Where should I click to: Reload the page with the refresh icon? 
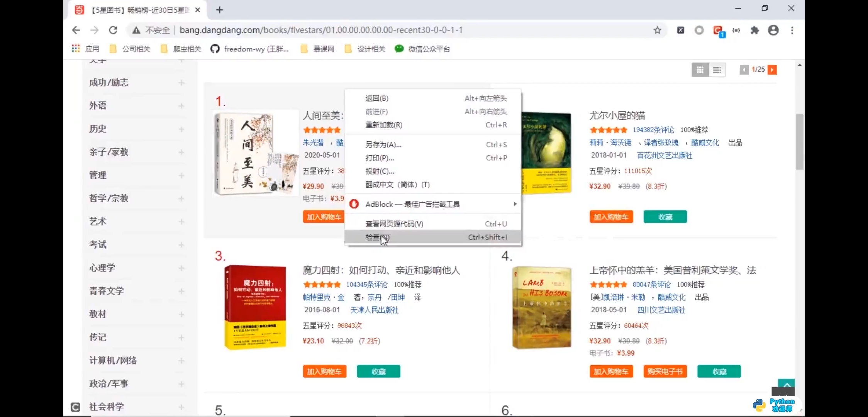point(113,30)
